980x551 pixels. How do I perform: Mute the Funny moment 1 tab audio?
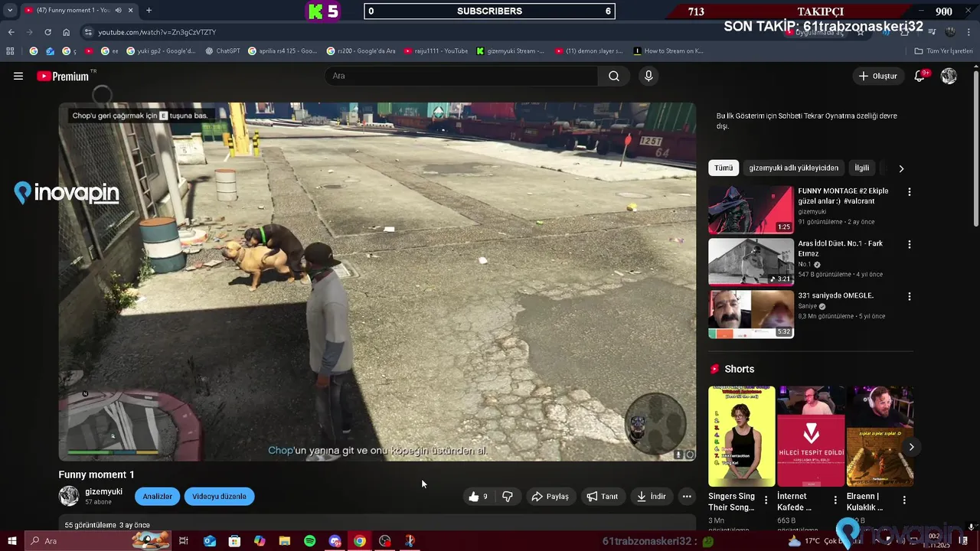[118, 10]
